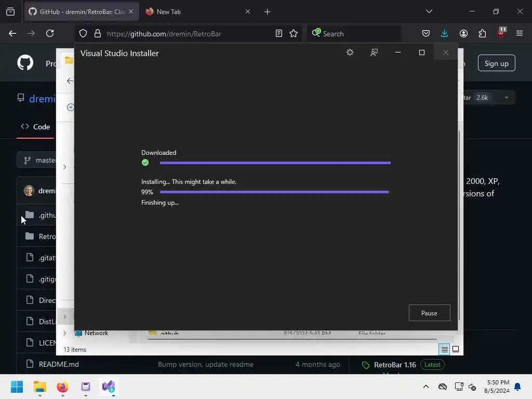The image size is (532, 399).
Task: Close the GitHub RetroBar tab
Action: [x=131, y=12]
